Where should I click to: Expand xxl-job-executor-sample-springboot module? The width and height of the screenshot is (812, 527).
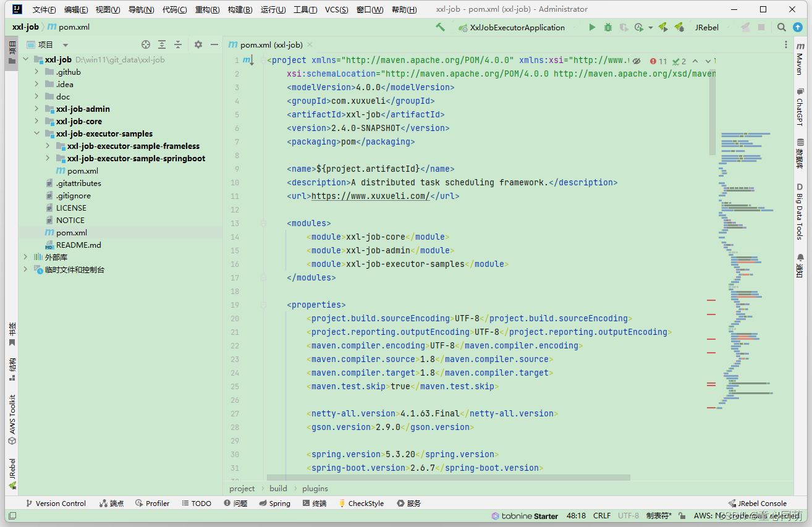pos(48,158)
